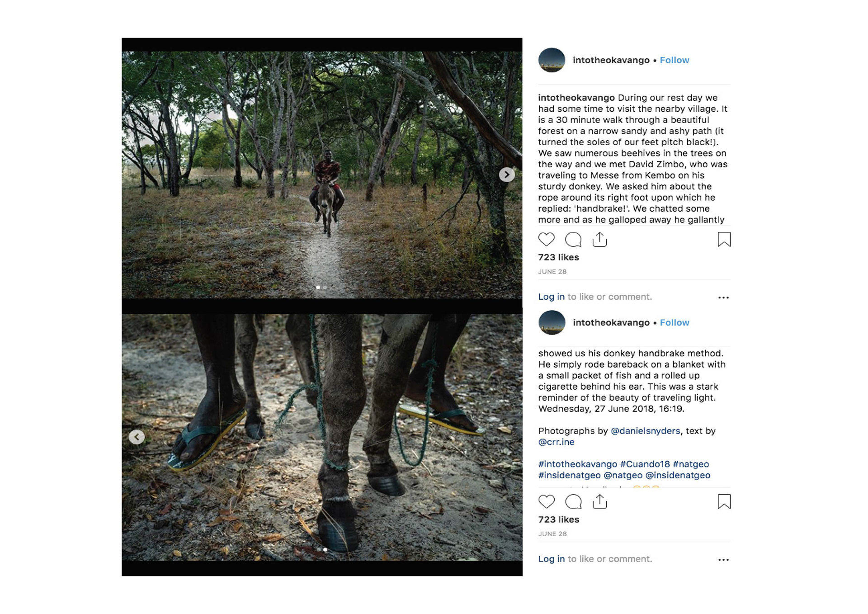Follow intotheokavango in the top post
Image resolution: width=868 pixels, height=614 pixels.
674,60
